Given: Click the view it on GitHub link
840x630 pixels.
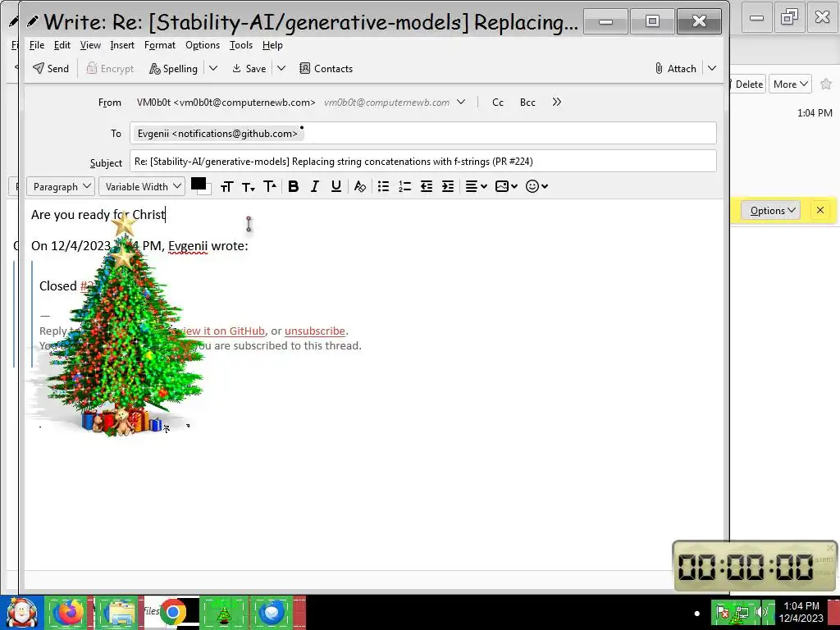Looking at the screenshot, I should click(223, 331).
